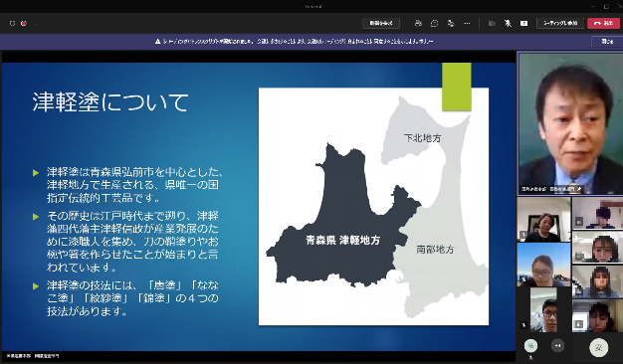Select the third small participant tile in right column
The width and height of the screenshot is (623, 364).
(x=597, y=281)
